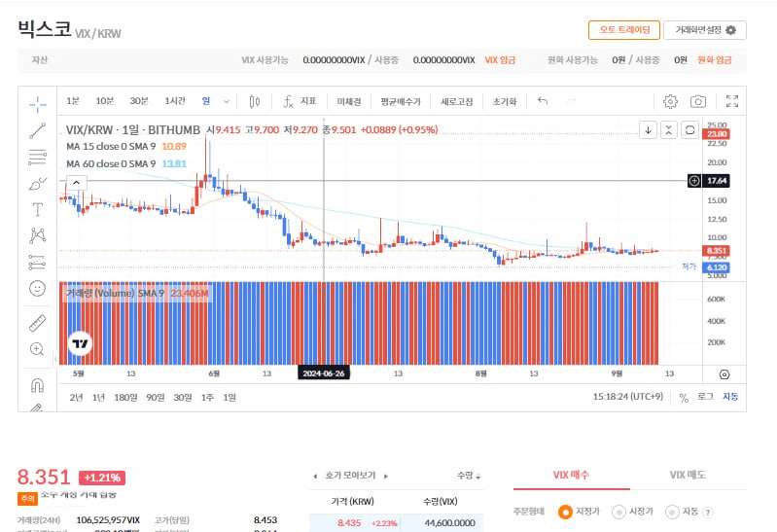Open the emoji icons tool

click(38, 288)
